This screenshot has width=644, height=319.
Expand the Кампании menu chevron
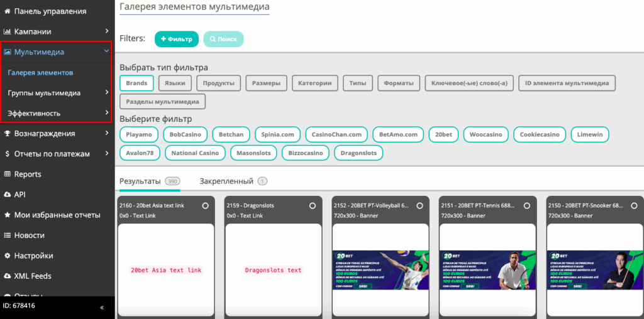pos(107,31)
